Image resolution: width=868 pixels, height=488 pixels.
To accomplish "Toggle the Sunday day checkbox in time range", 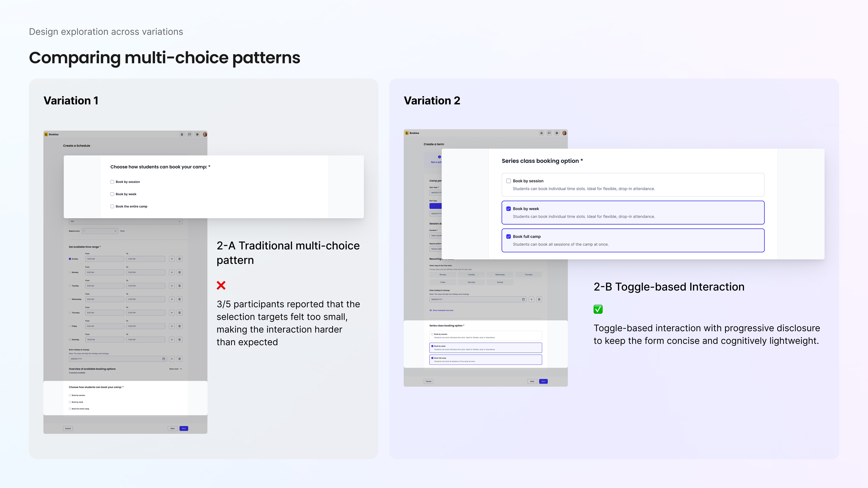I will click(x=70, y=259).
